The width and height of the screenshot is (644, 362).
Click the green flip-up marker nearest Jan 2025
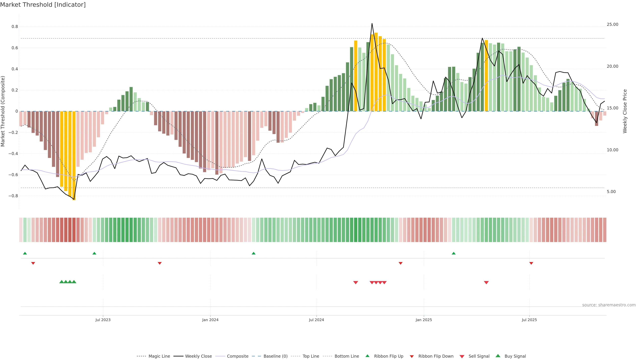453,253
